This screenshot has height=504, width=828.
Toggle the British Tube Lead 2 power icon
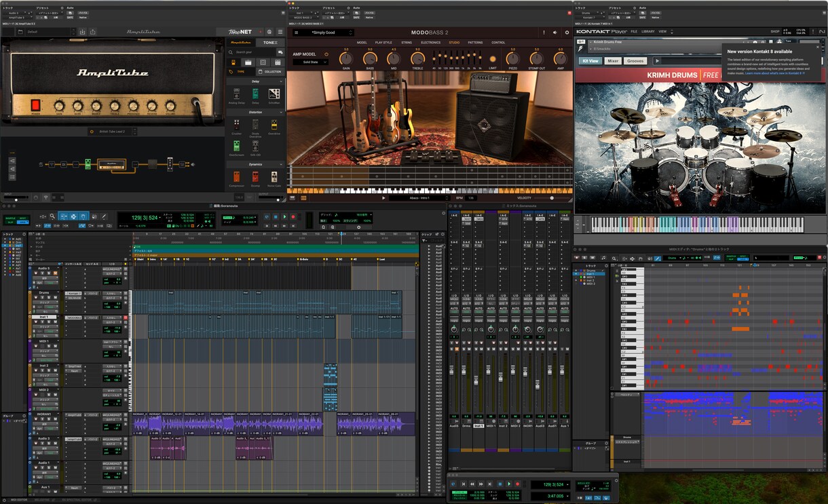click(x=92, y=132)
